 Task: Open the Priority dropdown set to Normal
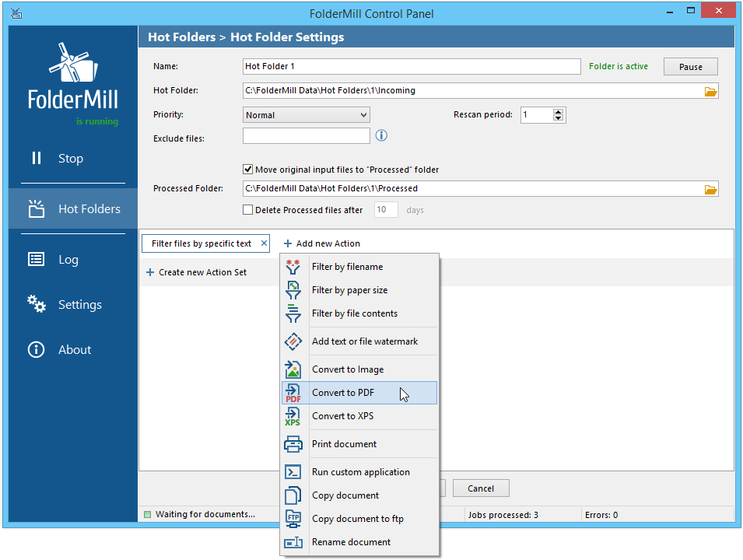307,115
